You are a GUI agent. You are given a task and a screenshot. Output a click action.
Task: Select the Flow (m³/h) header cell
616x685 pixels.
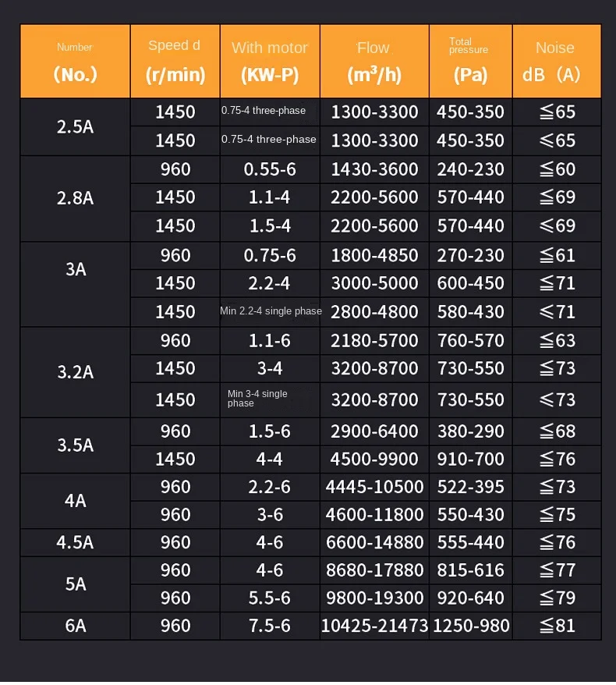point(374,61)
